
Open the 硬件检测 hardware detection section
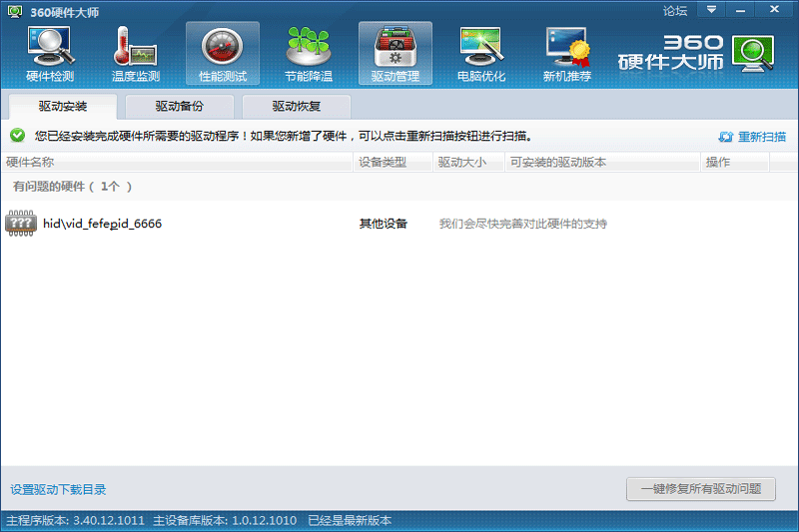click(49, 53)
